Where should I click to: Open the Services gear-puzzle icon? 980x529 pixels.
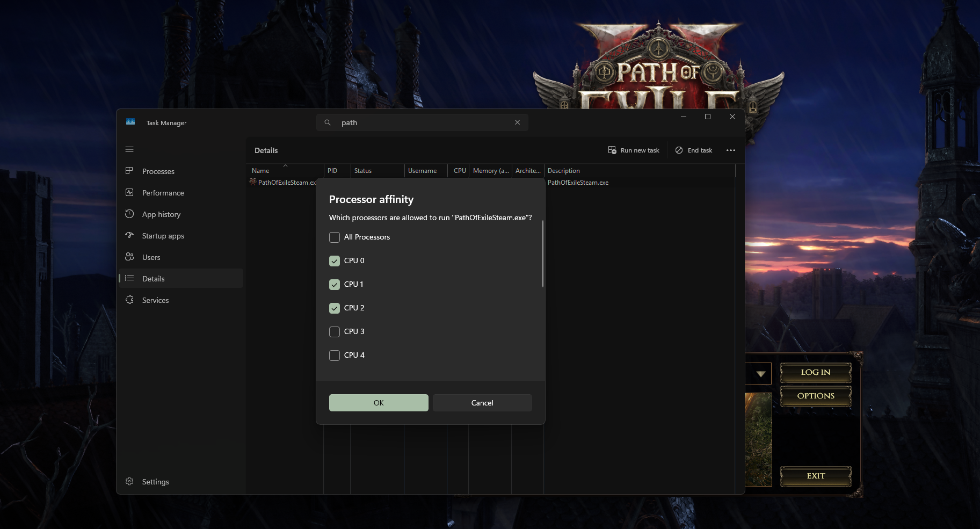point(129,300)
